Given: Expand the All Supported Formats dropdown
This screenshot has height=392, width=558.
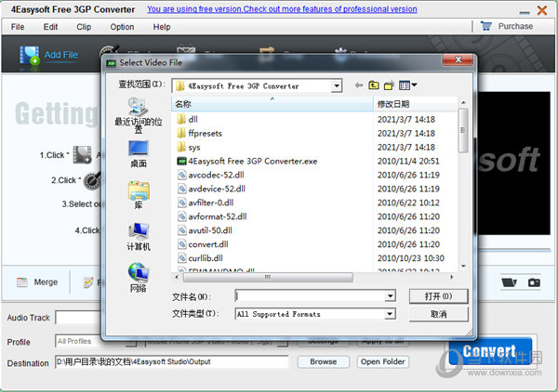Looking at the screenshot, I should point(390,314).
